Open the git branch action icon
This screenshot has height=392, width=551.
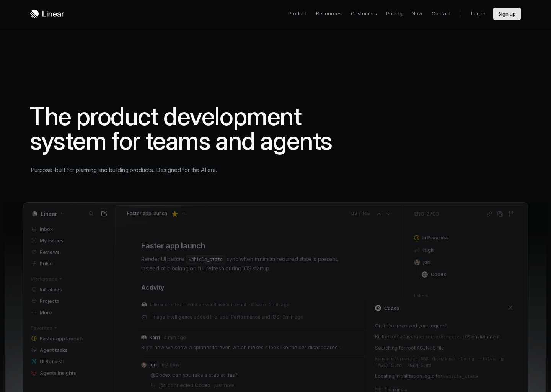coord(511,214)
